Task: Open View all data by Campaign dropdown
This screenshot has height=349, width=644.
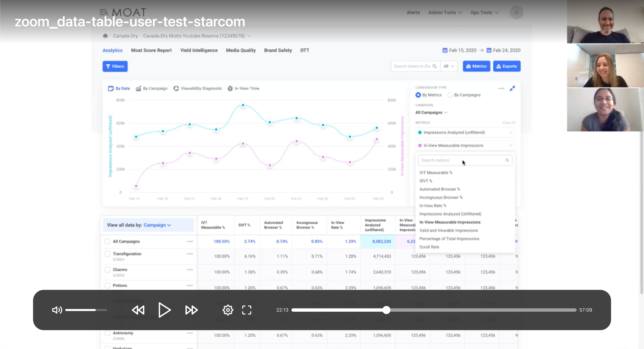Action: pyautogui.click(x=157, y=225)
